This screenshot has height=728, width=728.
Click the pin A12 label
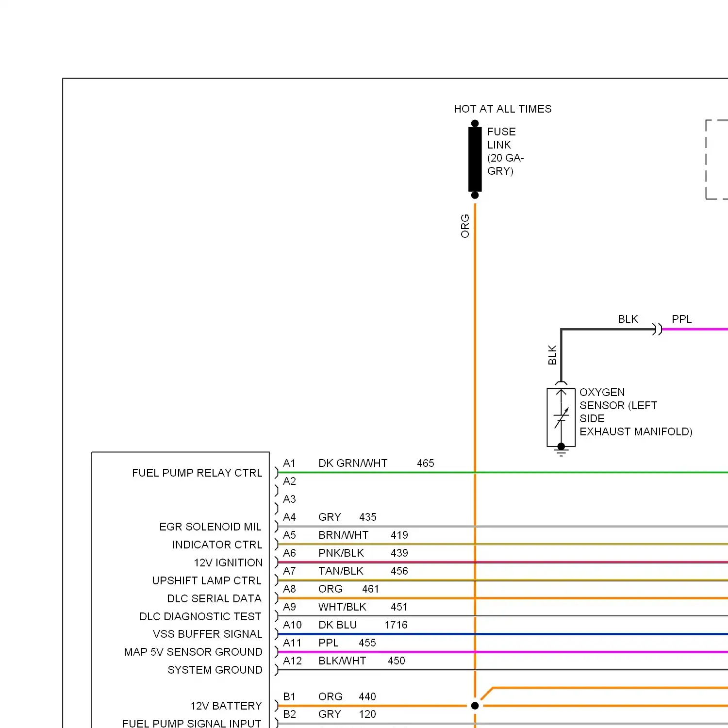(x=292, y=661)
